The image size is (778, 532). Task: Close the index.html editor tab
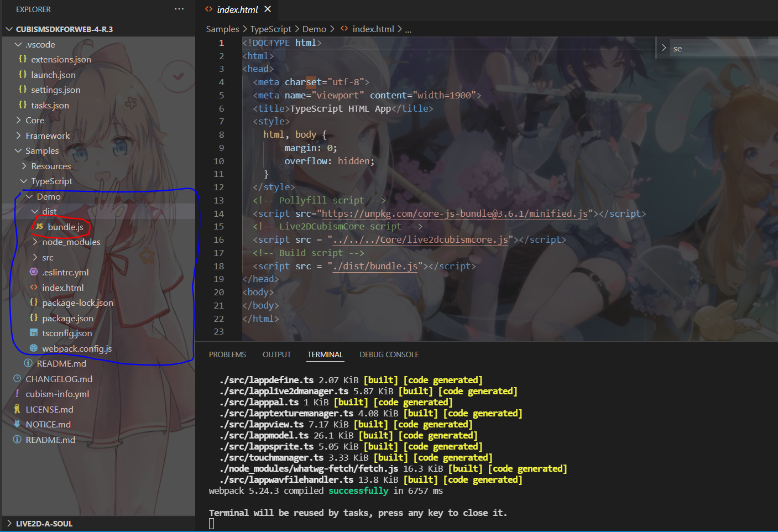coord(268,9)
